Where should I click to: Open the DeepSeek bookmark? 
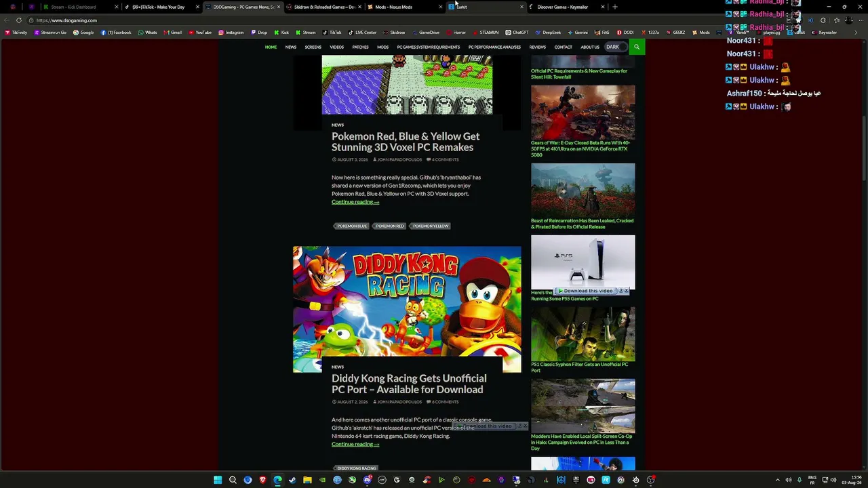548,33
